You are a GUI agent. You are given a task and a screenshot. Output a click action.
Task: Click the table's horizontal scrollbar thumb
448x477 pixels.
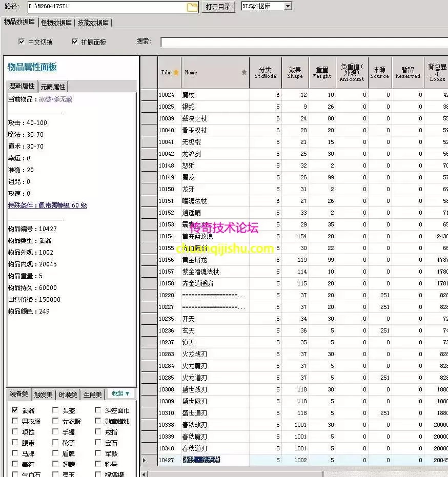pyautogui.click(x=236, y=474)
